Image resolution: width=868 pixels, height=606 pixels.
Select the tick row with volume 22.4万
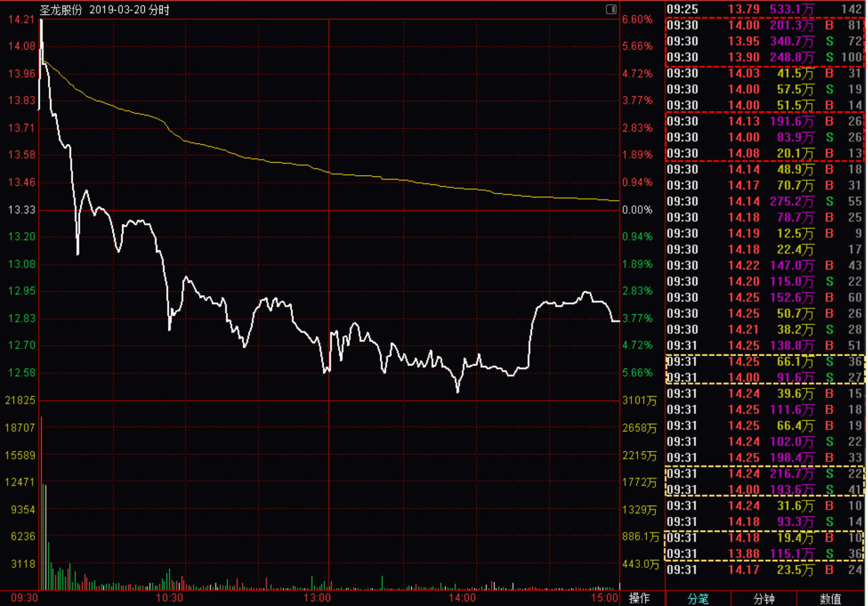click(x=765, y=249)
